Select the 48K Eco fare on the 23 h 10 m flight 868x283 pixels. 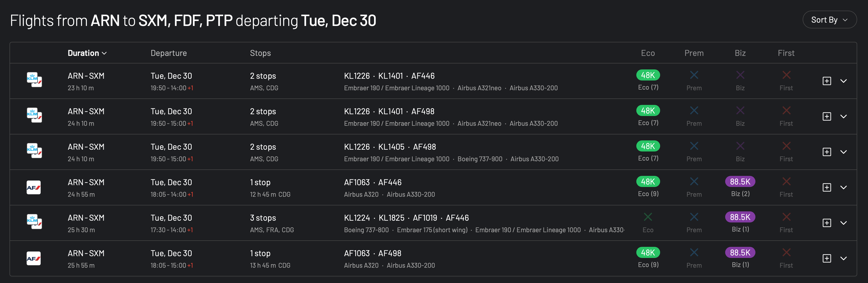(648, 75)
